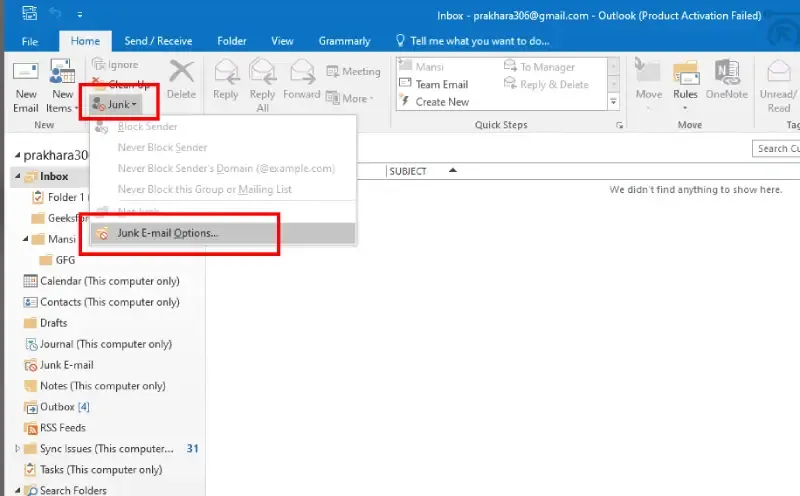Click the Ignore conversation icon
This screenshot has width=800, height=496.
98,64
